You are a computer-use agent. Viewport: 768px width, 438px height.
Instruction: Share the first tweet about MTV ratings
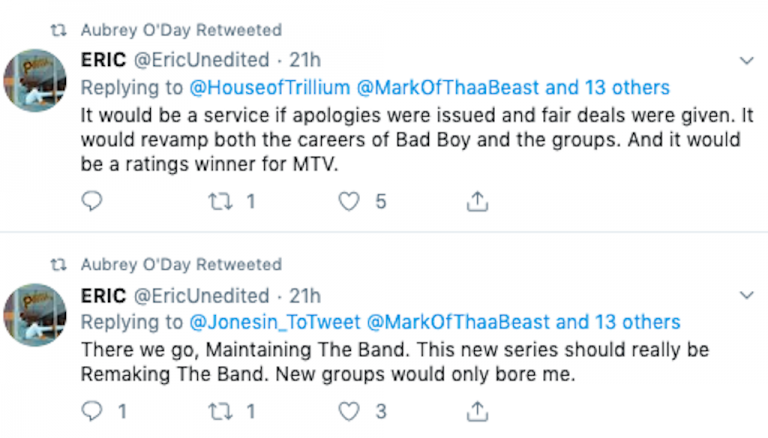(477, 202)
